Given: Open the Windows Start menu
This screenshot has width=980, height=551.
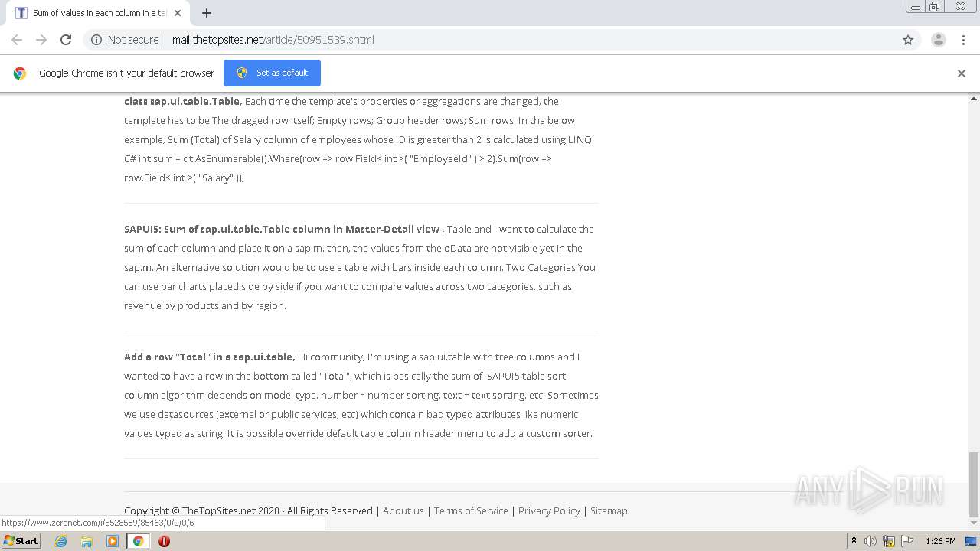Looking at the screenshot, I should (21, 541).
